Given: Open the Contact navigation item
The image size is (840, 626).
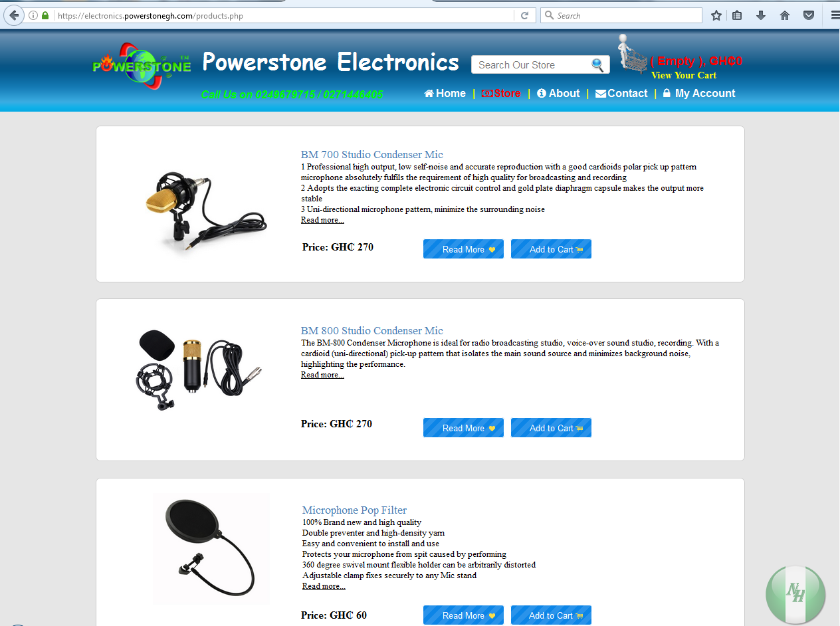Looking at the screenshot, I should [621, 94].
